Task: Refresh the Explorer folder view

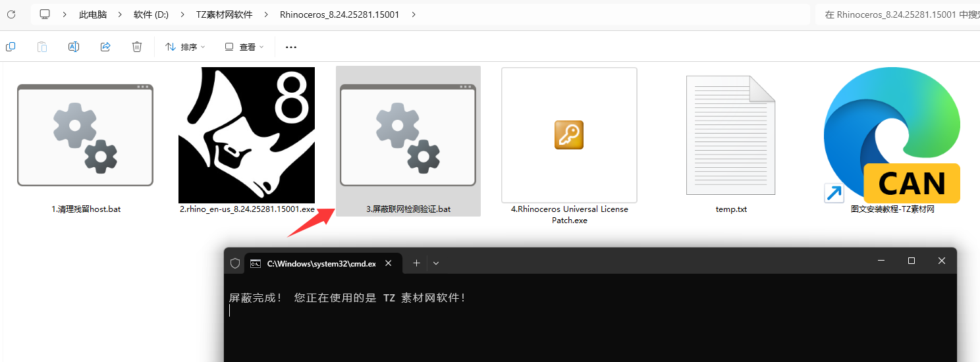Action: tap(11, 14)
